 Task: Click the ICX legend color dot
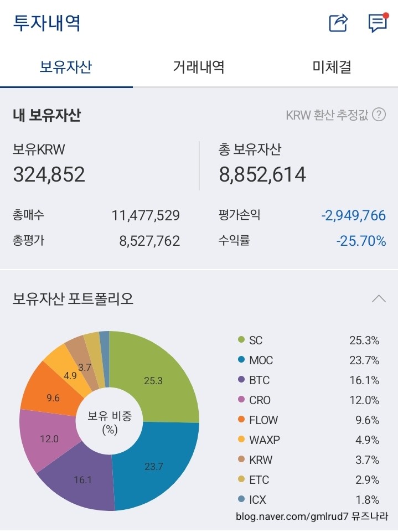241,500
